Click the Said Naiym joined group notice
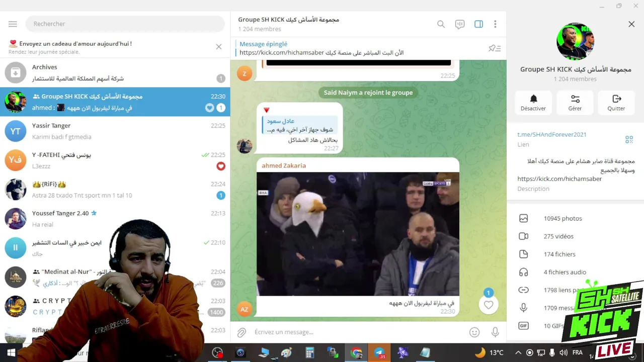Viewport: 644px width, 362px height. [368, 93]
